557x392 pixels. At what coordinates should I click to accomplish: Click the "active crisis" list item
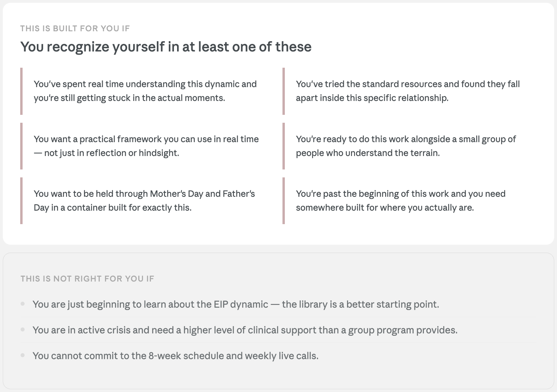[245, 330]
